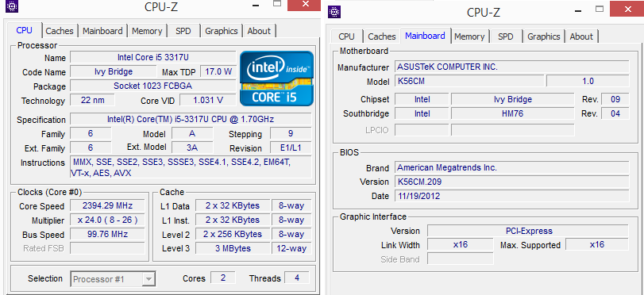644x295 pixels.
Task: Select Mainboard tab in right CPU-Z window
Action: click(x=425, y=36)
